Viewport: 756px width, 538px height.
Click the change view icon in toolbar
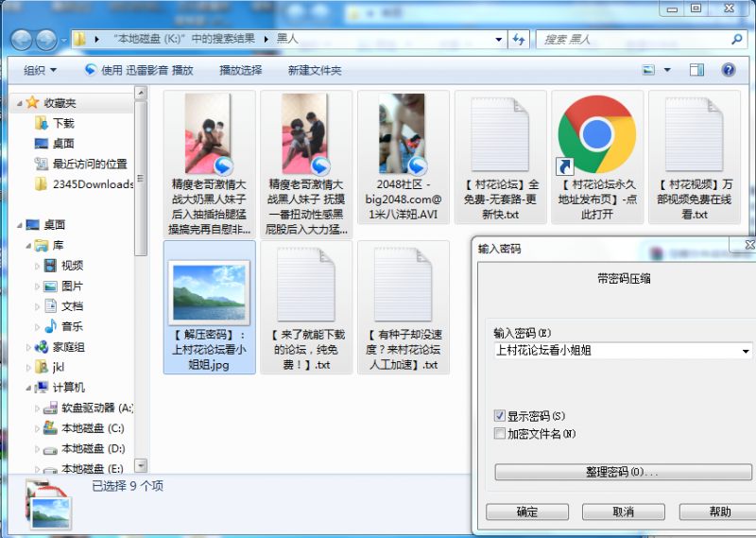tap(649, 70)
